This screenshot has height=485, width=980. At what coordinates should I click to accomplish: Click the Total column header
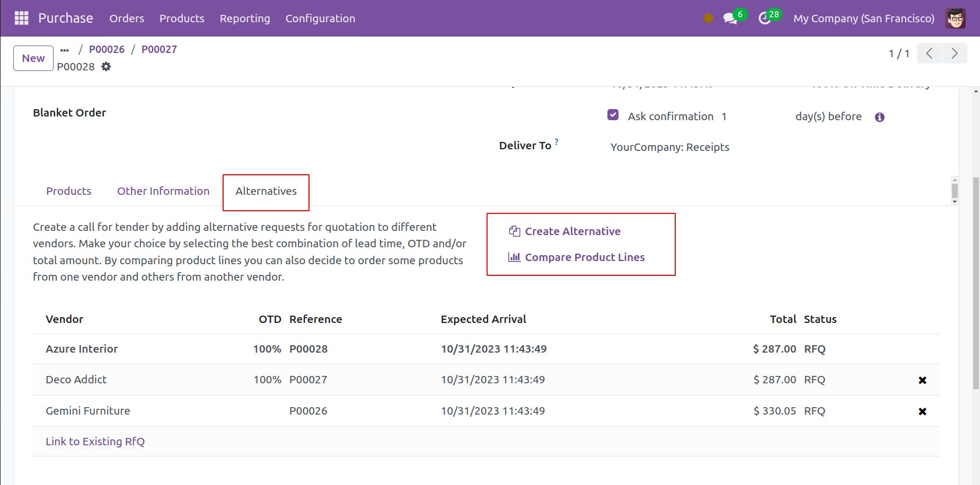pos(783,319)
